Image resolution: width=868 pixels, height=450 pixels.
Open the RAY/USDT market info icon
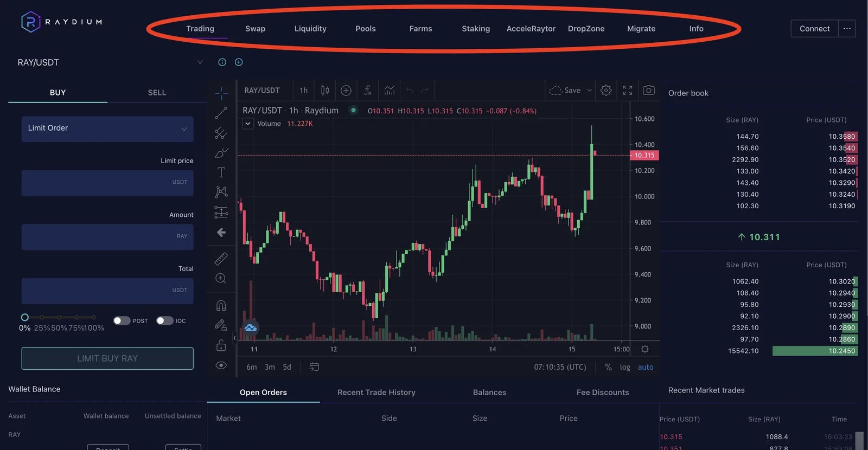222,62
